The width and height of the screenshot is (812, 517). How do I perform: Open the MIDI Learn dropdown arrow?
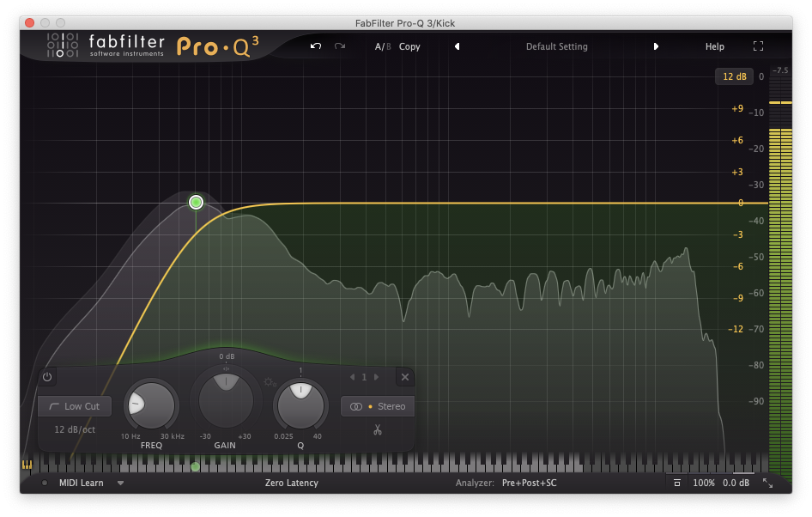coord(120,483)
